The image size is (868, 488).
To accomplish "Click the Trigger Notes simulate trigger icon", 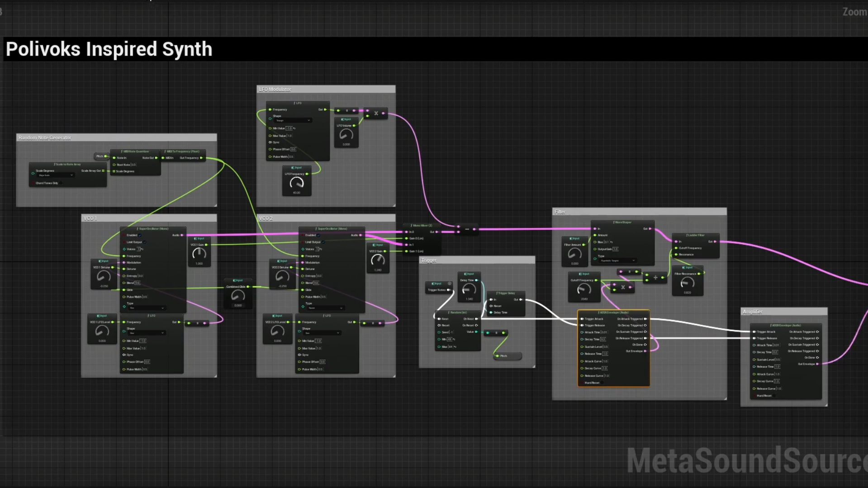I will [x=449, y=284].
